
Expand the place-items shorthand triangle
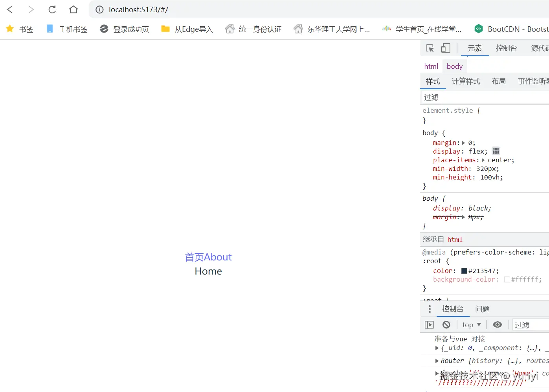click(x=483, y=160)
